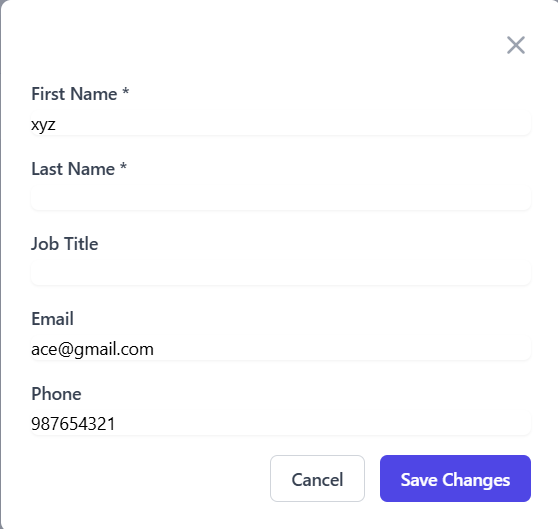Image resolution: width=558 pixels, height=529 pixels.
Task: Click into the Phone input field
Action: tap(281, 424)
